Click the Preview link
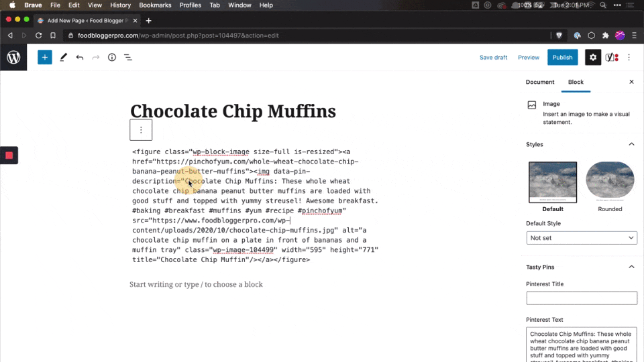 coord(528,58)
